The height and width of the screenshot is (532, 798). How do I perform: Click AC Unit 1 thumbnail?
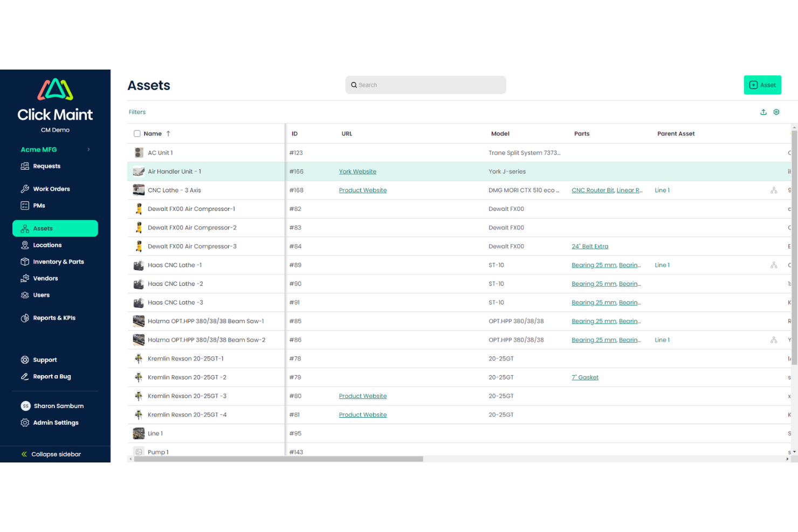[139, 153]
